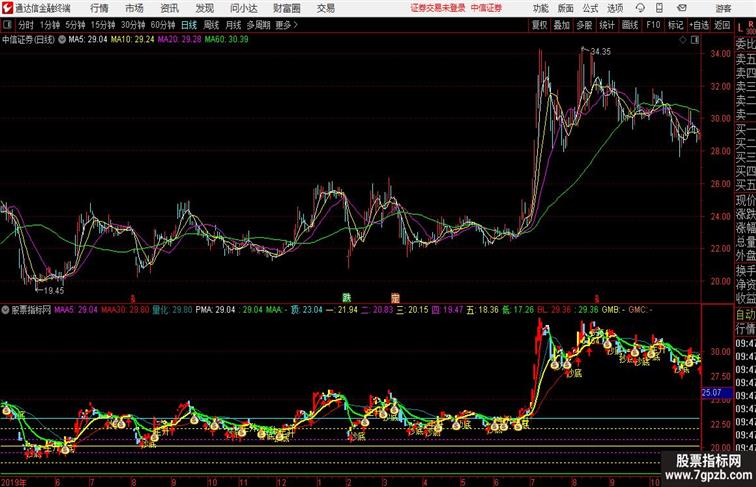Viewport: 756px width, 487px height.
Task: Click the 画线 drawing toolbar button
Action: coord(630,25)
